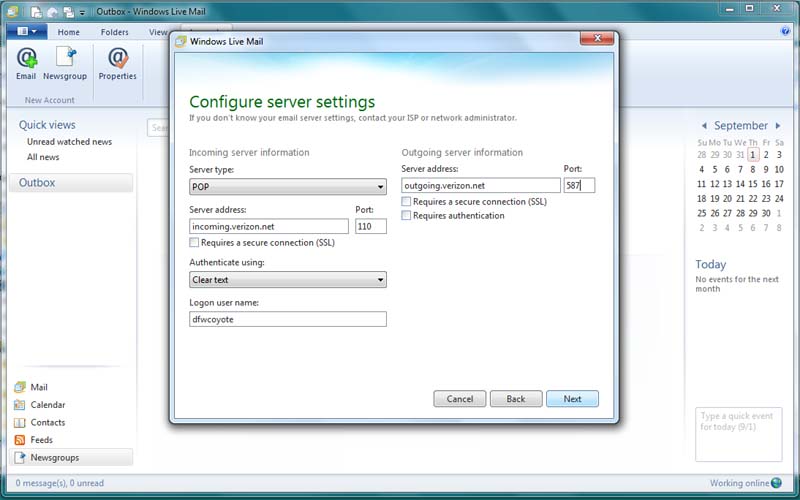Toggle incoming Requires a secure connection (SSL)

[x=194, y=242]
